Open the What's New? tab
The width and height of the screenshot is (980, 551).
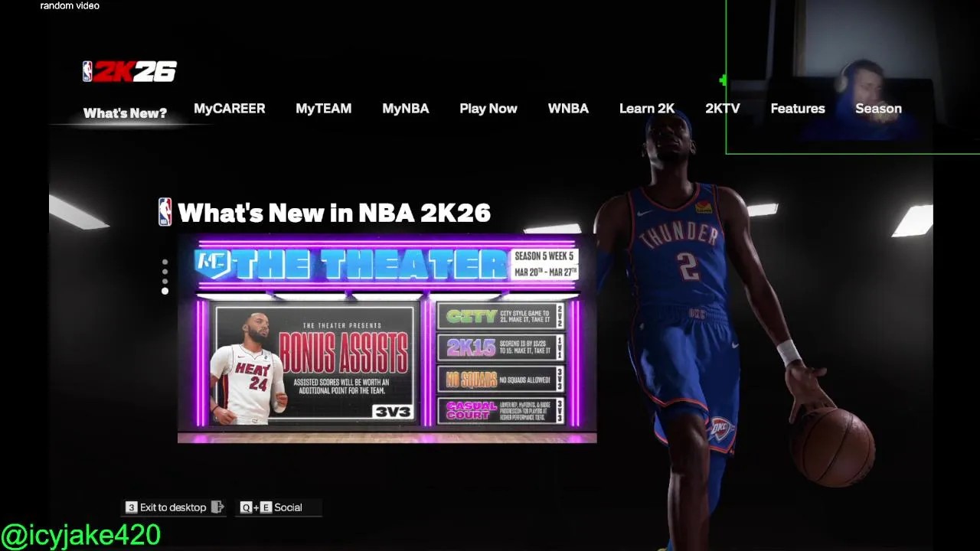pyautogui.click(x=125, y=113)
